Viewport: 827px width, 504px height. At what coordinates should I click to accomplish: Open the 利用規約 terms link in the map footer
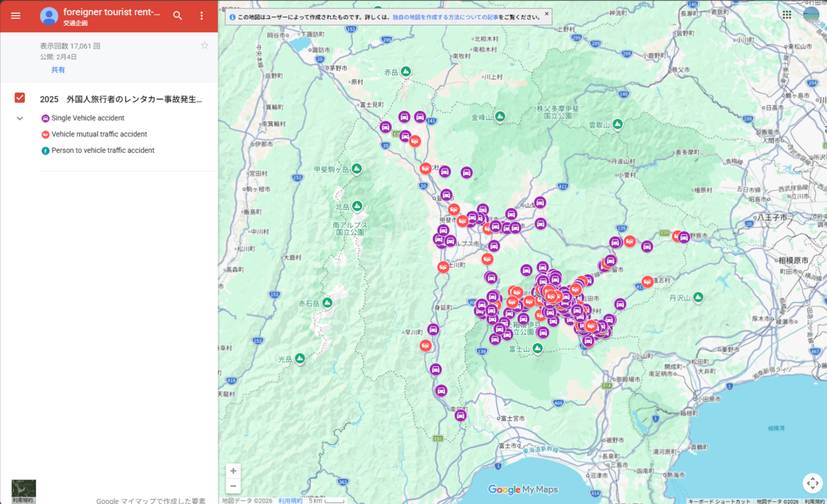click(290, 501)
